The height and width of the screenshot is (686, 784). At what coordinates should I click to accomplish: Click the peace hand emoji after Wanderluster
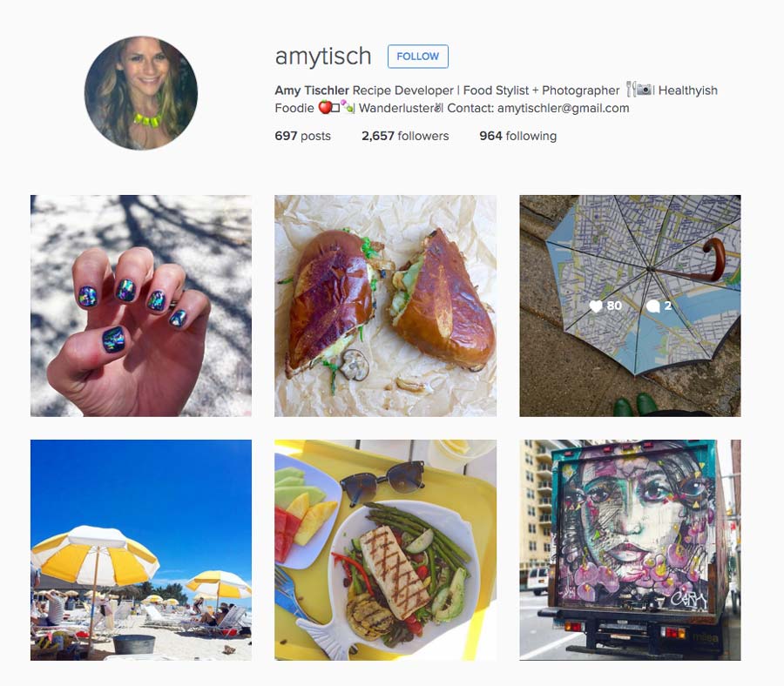pos(438,107)
